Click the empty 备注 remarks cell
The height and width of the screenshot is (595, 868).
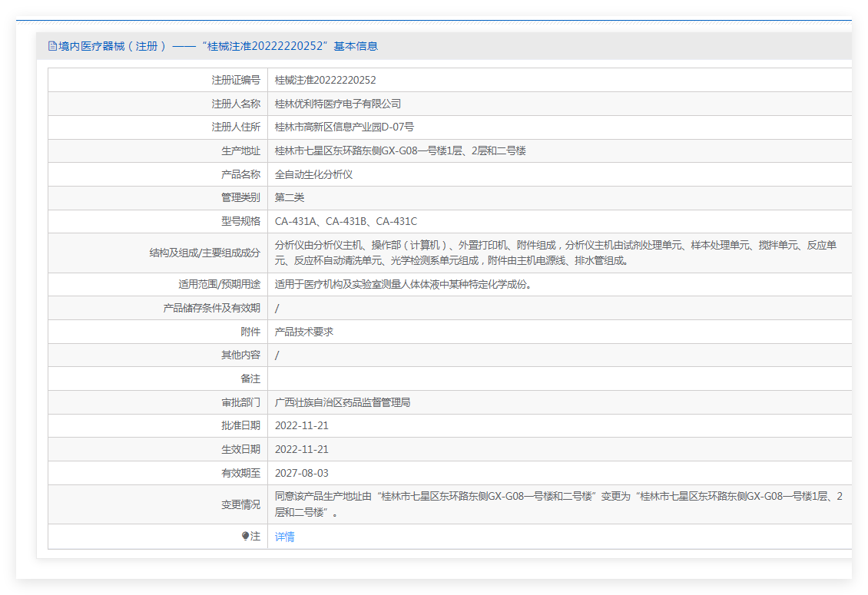click(x=559, y=378)
